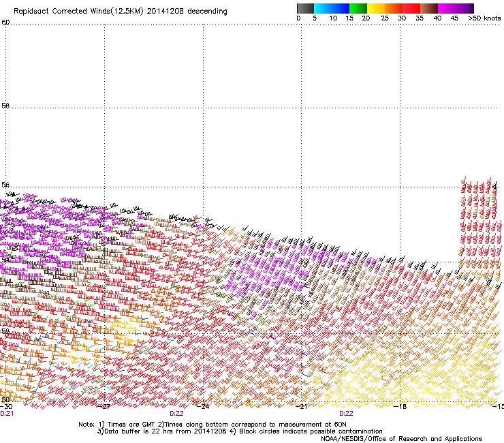This screenshot has width=504, height=443.
Task: Click the chart title 'Rapidscat Corrected Winds(12.5KM) 20141208 descending'
Action: coord(121,11)
